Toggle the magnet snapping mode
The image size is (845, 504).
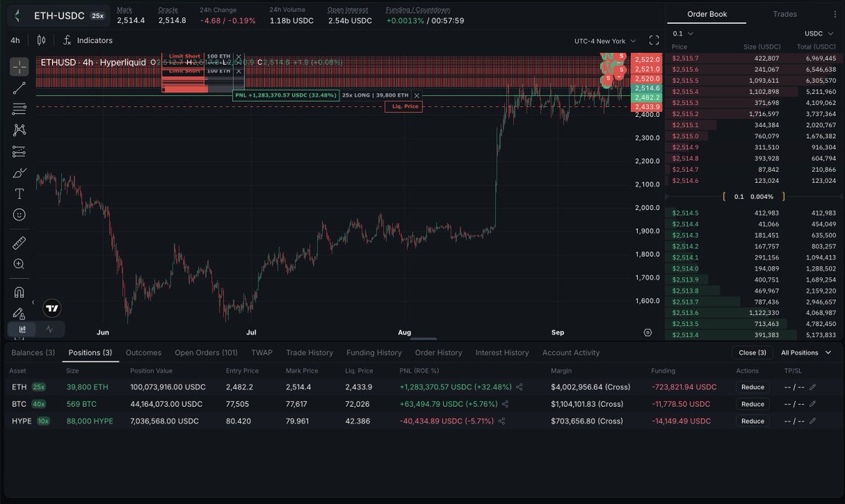click(x=19, y=292)
